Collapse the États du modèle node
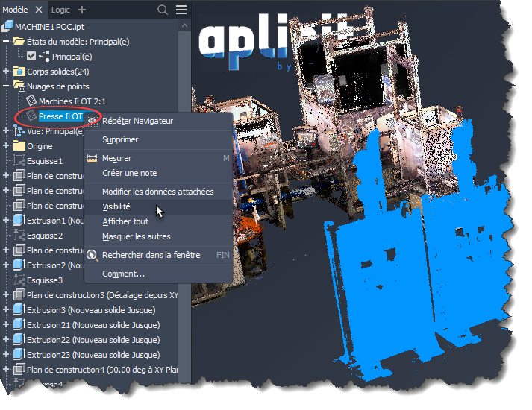Viewport: 532px width, 410px height. click(x=6, y=41)
